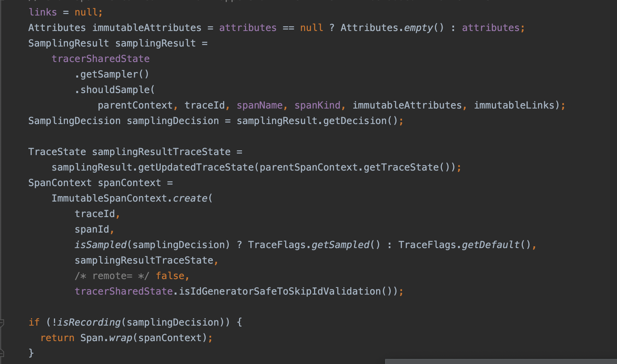The image size is (617, 364).
Task: Click "links" in the "links = null;" line
Action: [43, 12]
